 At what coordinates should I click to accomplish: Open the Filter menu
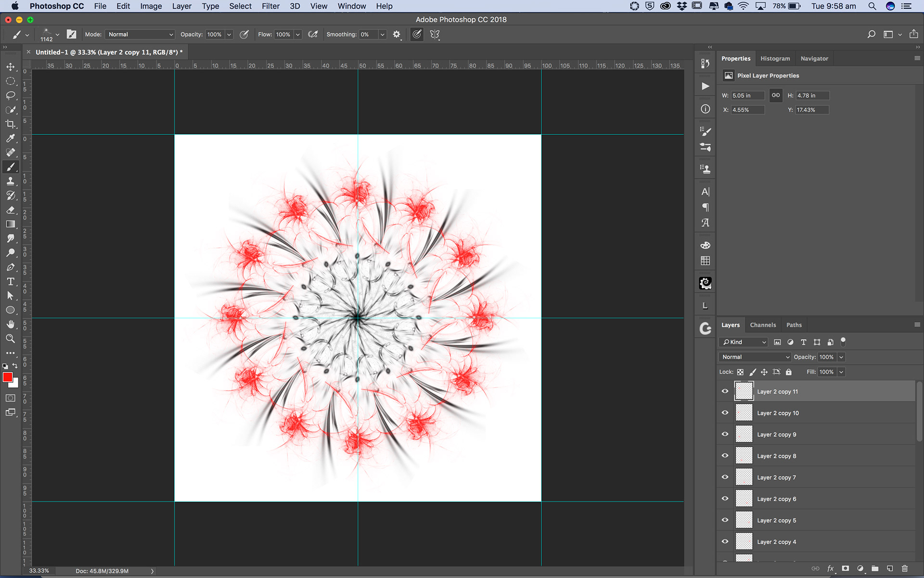pos(270,6)
